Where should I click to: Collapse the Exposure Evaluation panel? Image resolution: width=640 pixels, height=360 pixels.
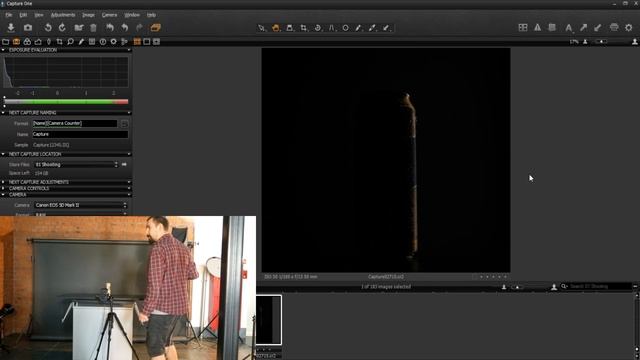[3, 50]
